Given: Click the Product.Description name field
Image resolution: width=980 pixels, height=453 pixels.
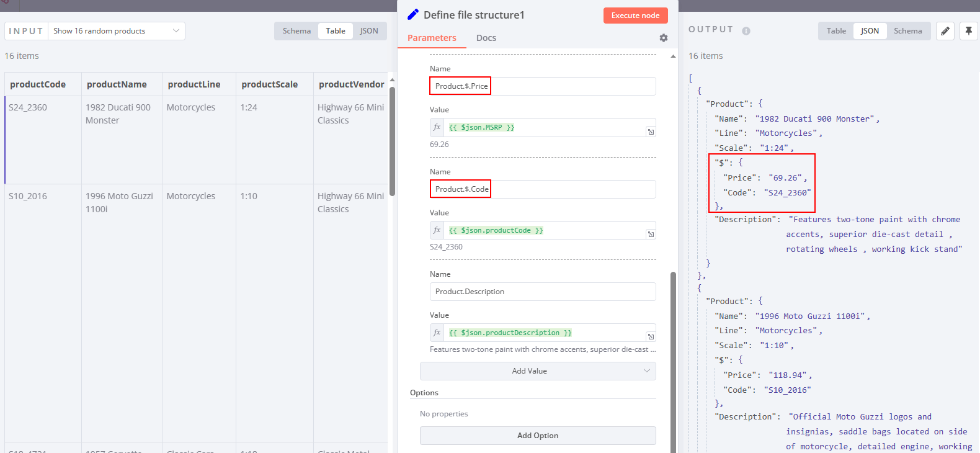Looking at the screenshot, I should click(x=542, y=292).
